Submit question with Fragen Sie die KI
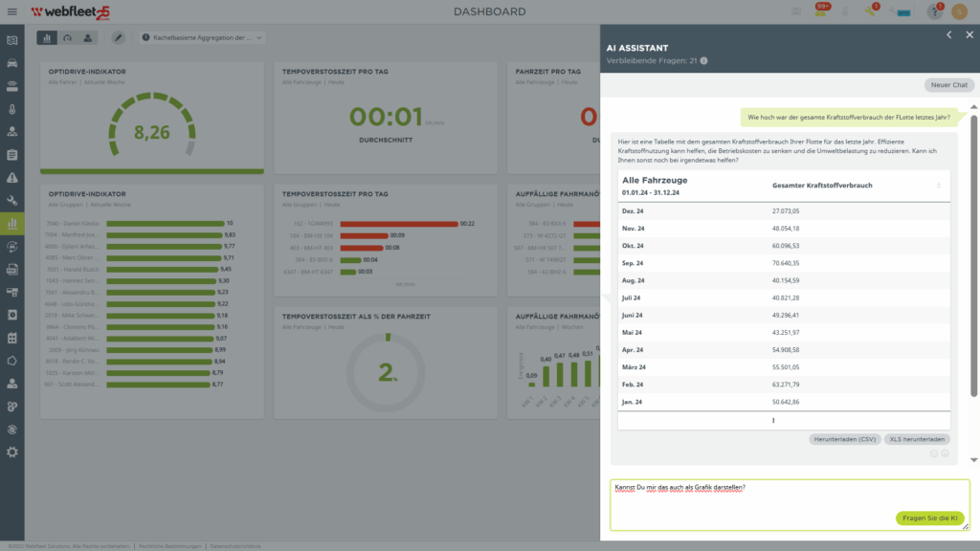The height and width of the screenshot is (551, 980). click(928, 518)
